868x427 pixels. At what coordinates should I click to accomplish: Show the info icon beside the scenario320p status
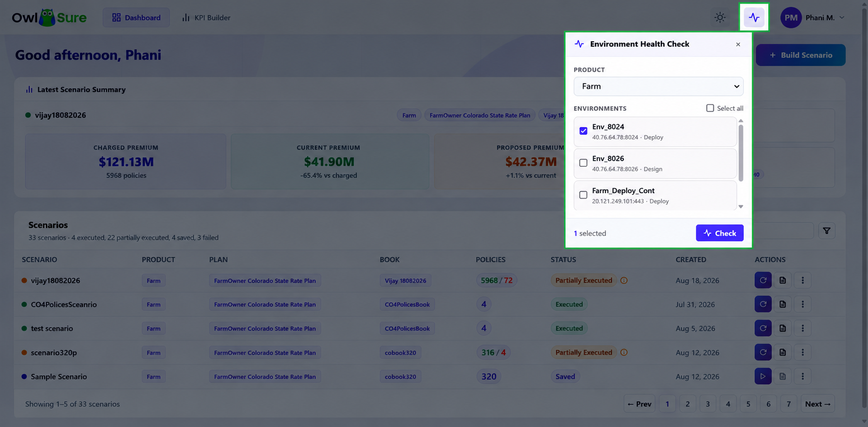click(624, 352)
